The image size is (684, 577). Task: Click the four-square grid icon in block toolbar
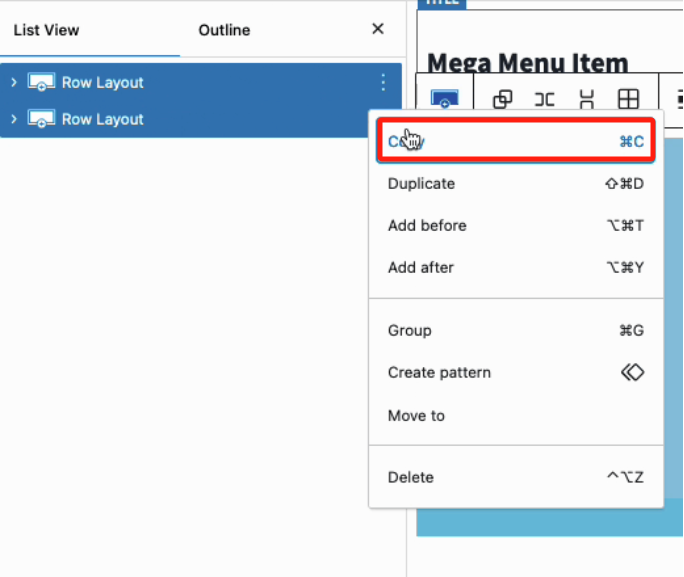[x=628, y=98]
